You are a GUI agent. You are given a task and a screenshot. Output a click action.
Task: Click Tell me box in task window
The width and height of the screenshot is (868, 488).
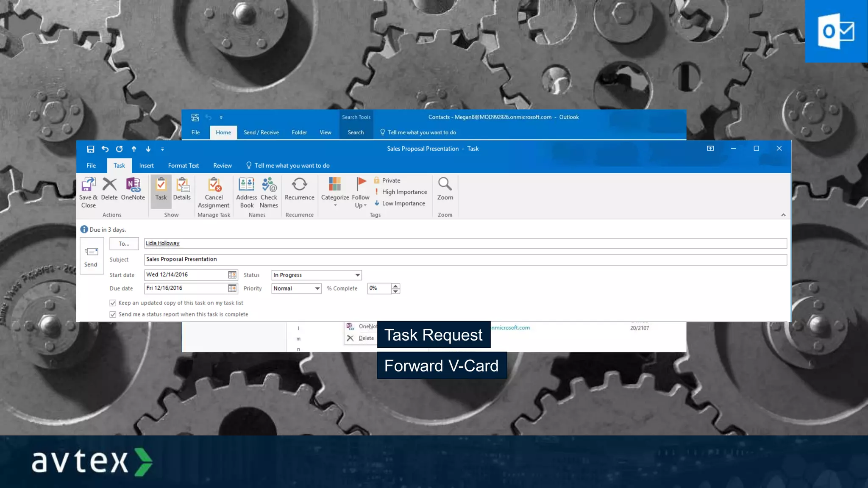[288, 166]
